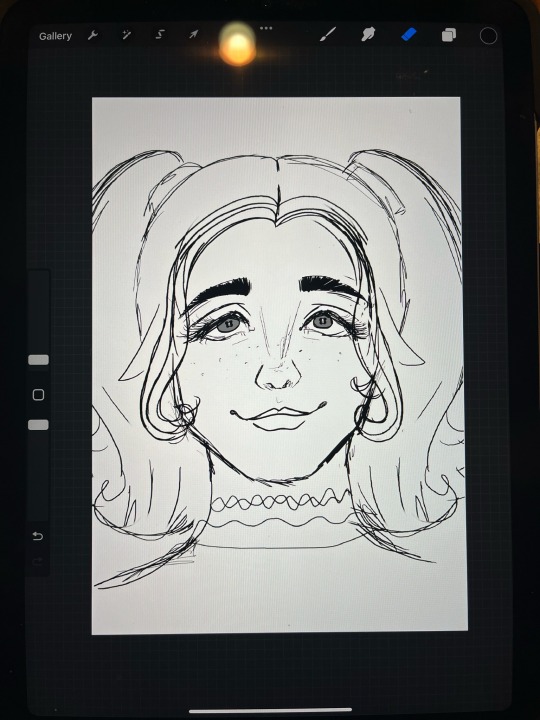Open the Adjustments magic wand menu
The width and height of the screenshot is (540, 720).
click(x=126, y=35)
